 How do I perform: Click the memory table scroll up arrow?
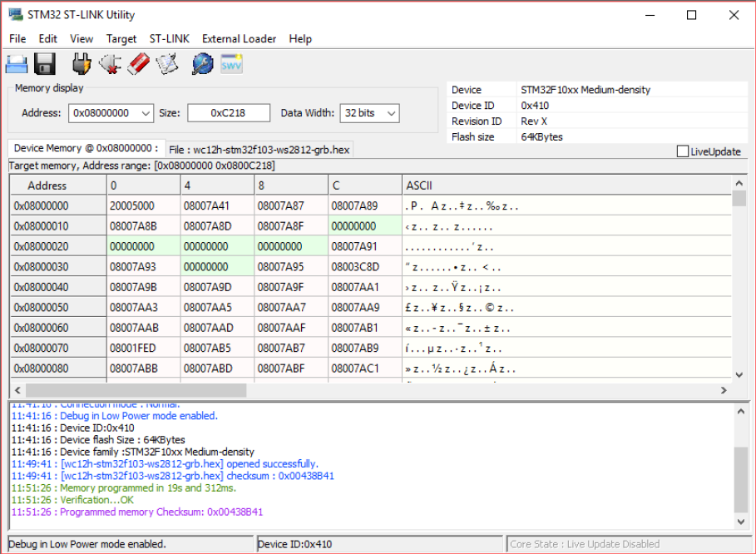tap(739, 183)
